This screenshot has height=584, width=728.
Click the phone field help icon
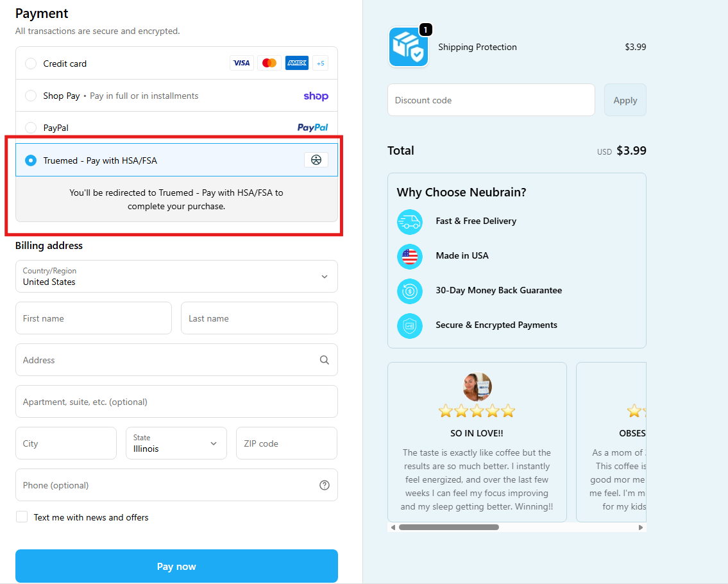(325, 485)
